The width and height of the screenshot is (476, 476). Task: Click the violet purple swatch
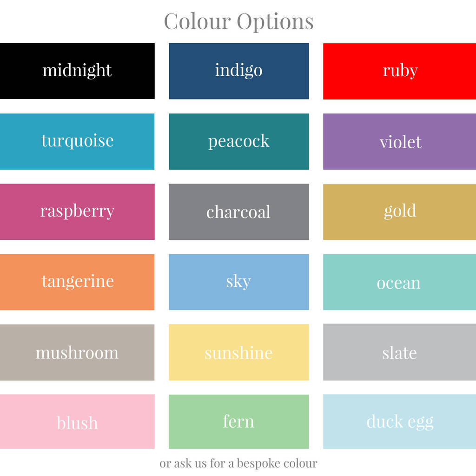pos(399,141)
